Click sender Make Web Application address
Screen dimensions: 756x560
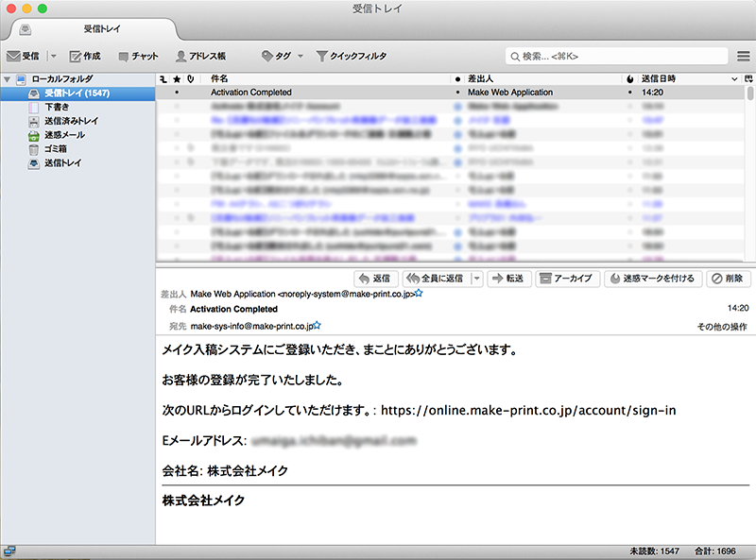coord(302,294)
